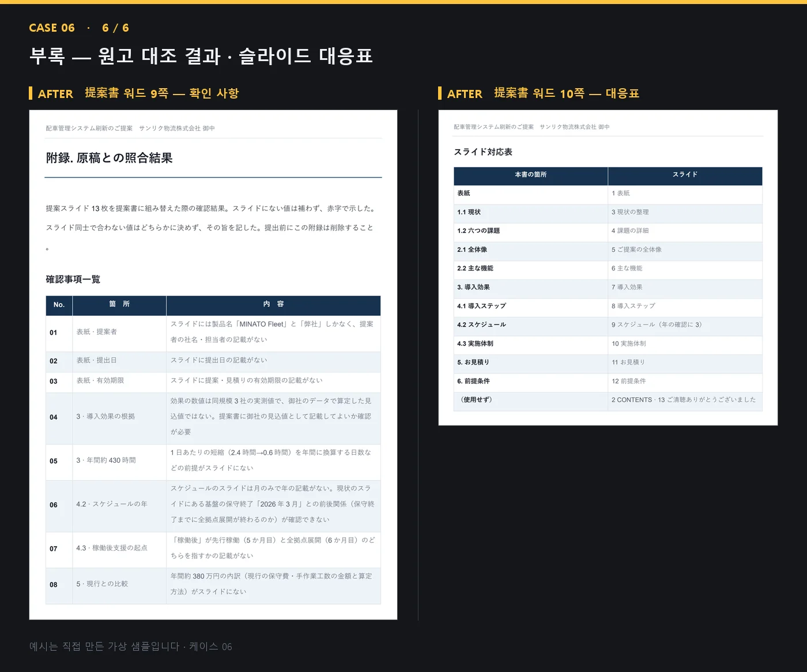Screen dimensions: 807x672
Task: Click the '4.1 導入ステップ' row label
Action: [x=481, y=306]
